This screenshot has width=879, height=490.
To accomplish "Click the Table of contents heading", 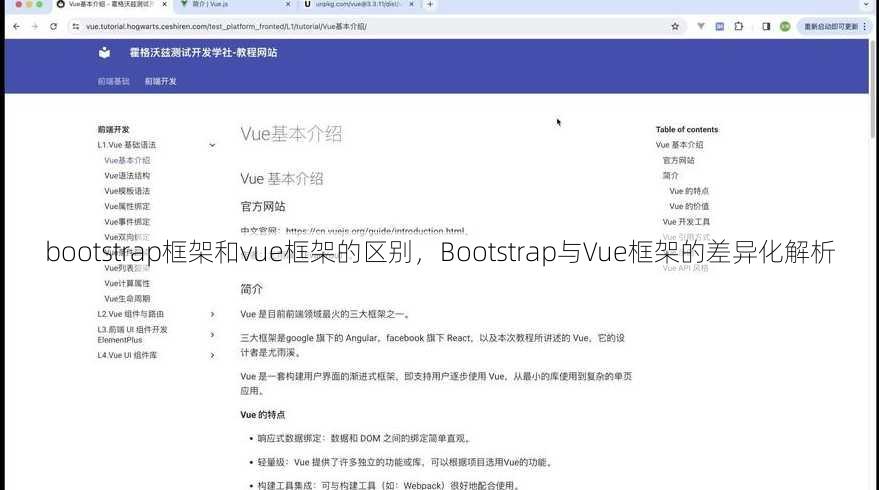I will pyautogui.click(x=687, y=130).
